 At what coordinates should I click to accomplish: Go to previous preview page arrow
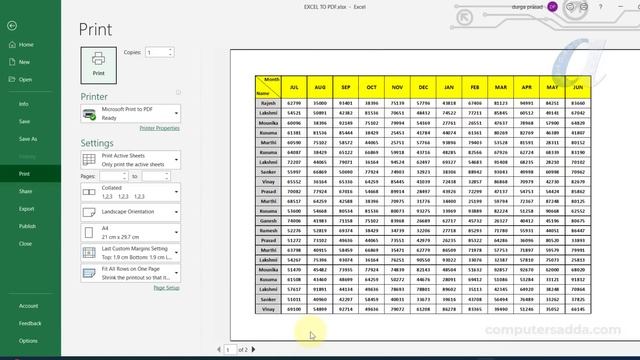pos(219,349)
